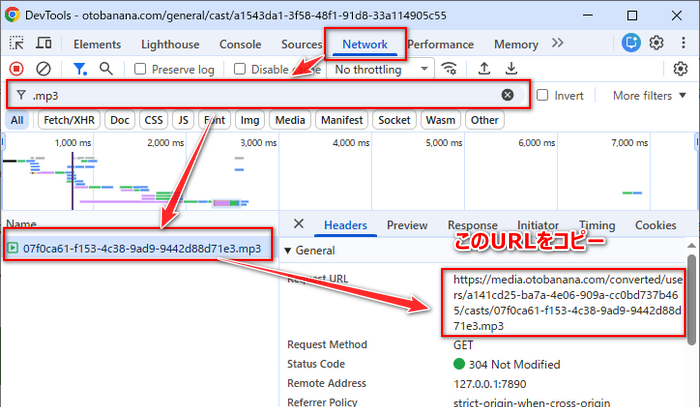
Task: Filter by Doc requests
Action: click(x=120, y=120)
